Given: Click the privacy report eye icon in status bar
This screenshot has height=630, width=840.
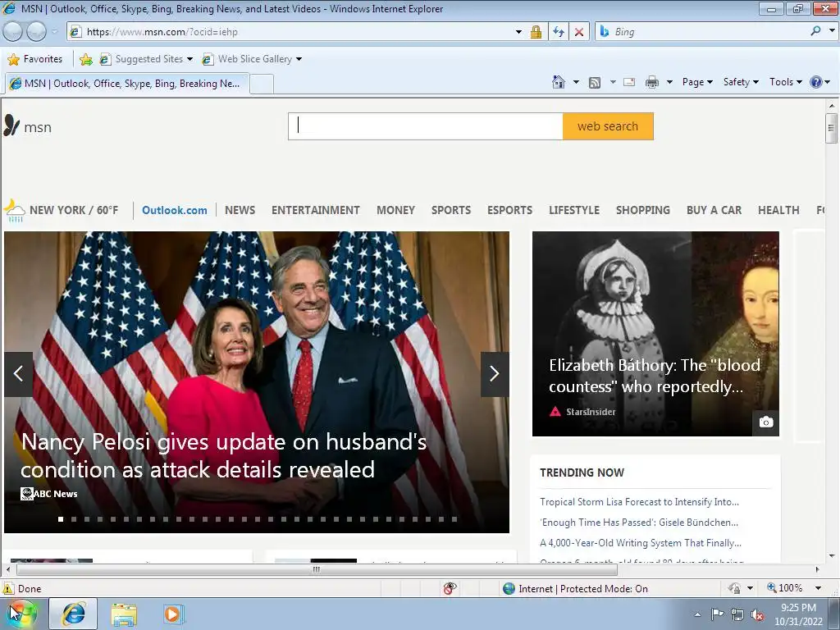Looking at the screenshot, I should click(450, 588).
